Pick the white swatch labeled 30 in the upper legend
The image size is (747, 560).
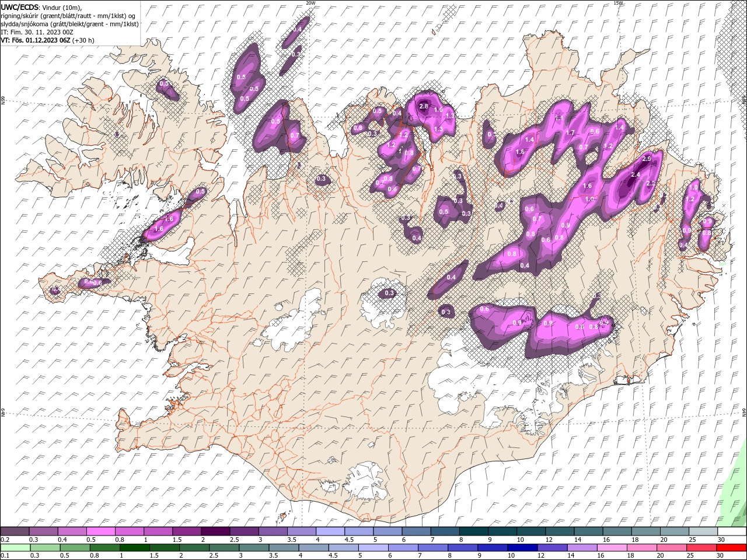pos(732,531)
